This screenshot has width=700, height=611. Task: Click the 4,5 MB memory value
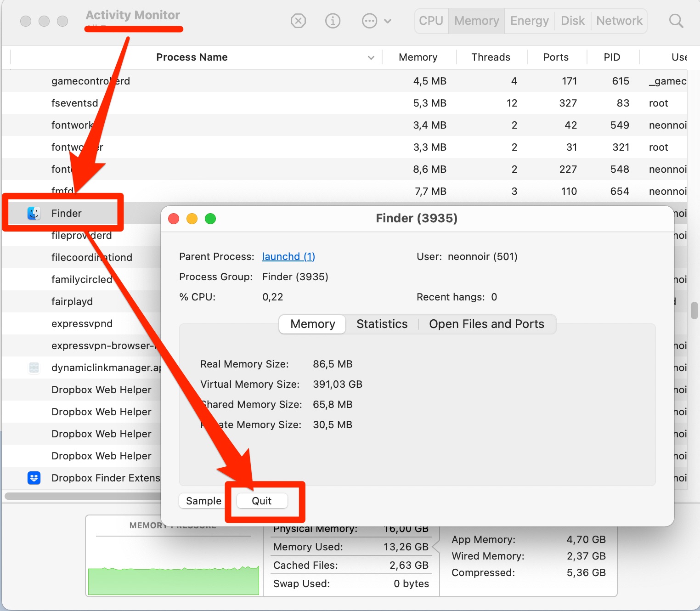click(x=429, y=81)
